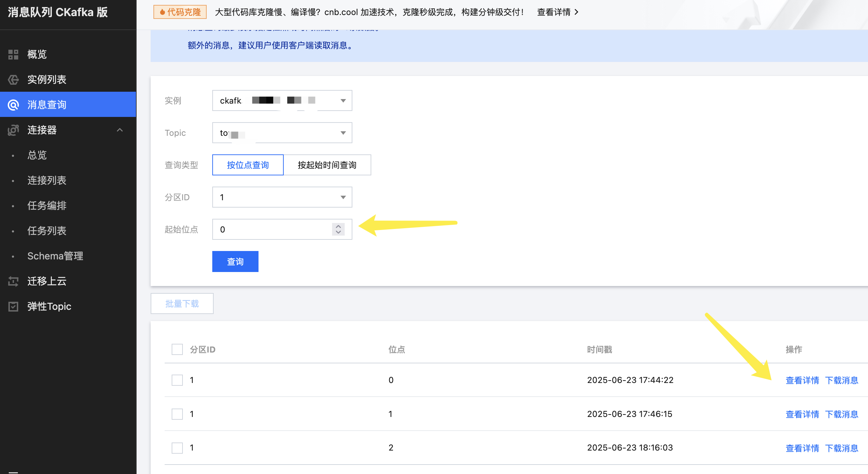Click the 连接器 connector icon
The height and width of the screenshot is (474, 868).
tap(13, 130)
